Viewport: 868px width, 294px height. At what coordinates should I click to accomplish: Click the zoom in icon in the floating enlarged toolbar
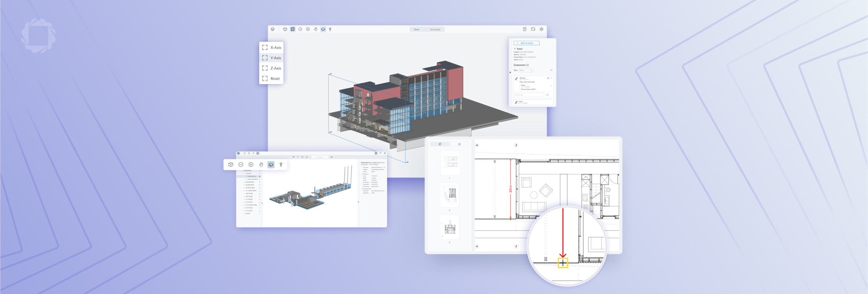point(251,164)
